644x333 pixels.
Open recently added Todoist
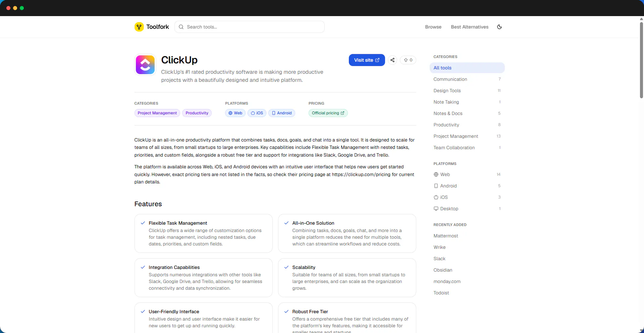[441, 293]
